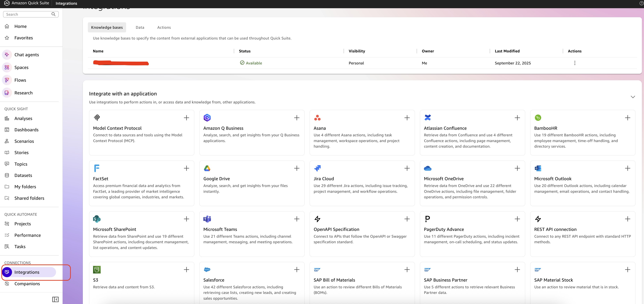
Task: Add the Jira Cloud integration
Action: pos(407,168)
